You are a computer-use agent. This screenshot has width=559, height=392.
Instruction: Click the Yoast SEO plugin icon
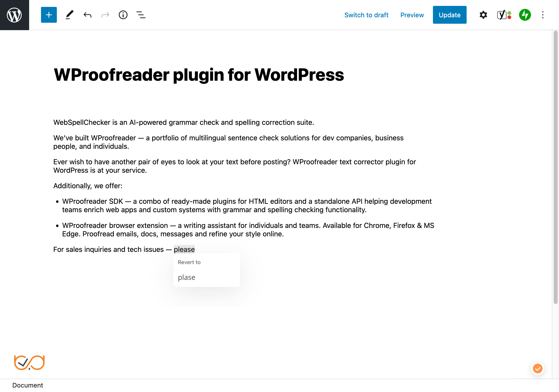(503, 15)
